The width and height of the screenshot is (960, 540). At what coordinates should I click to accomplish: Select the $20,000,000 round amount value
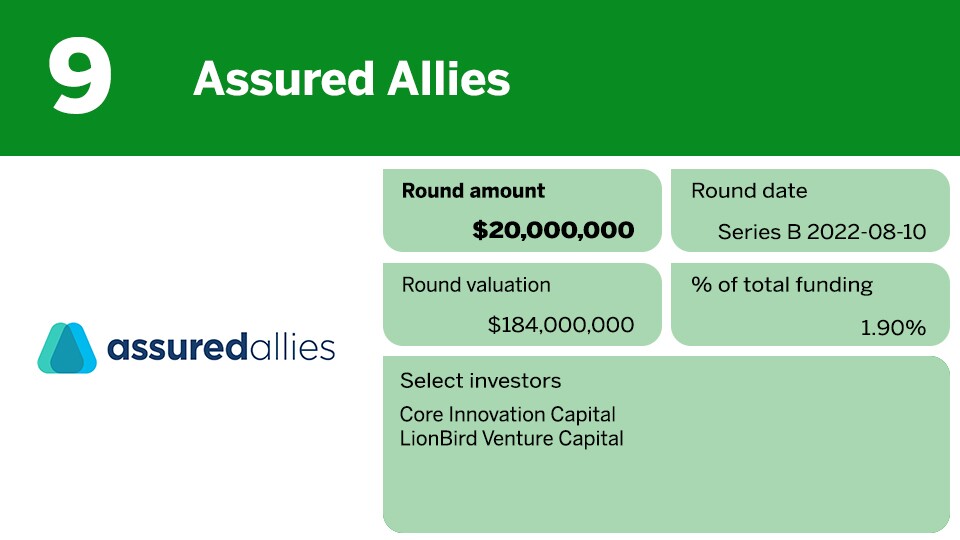[x=553, y=231]
